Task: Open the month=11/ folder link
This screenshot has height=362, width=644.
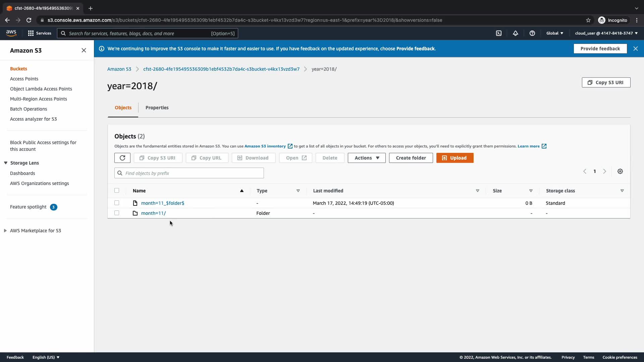Action: 153,213
